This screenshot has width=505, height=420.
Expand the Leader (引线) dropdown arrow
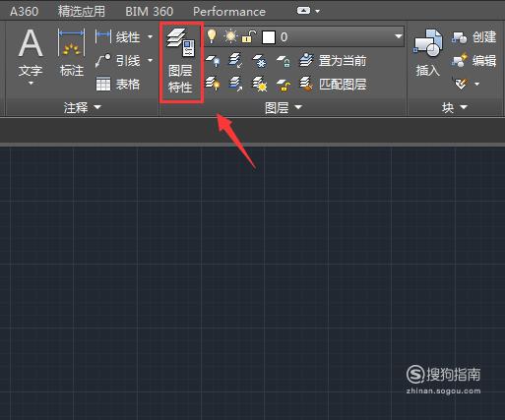[x=150, y=60]
